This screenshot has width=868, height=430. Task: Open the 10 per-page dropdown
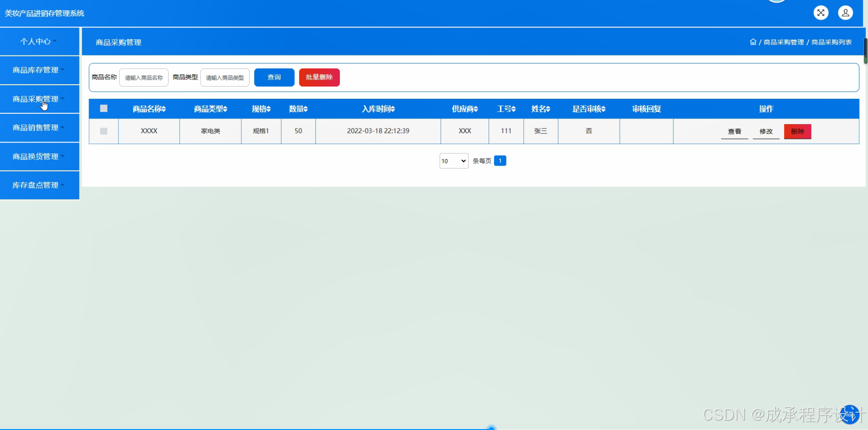pos(454,161)
